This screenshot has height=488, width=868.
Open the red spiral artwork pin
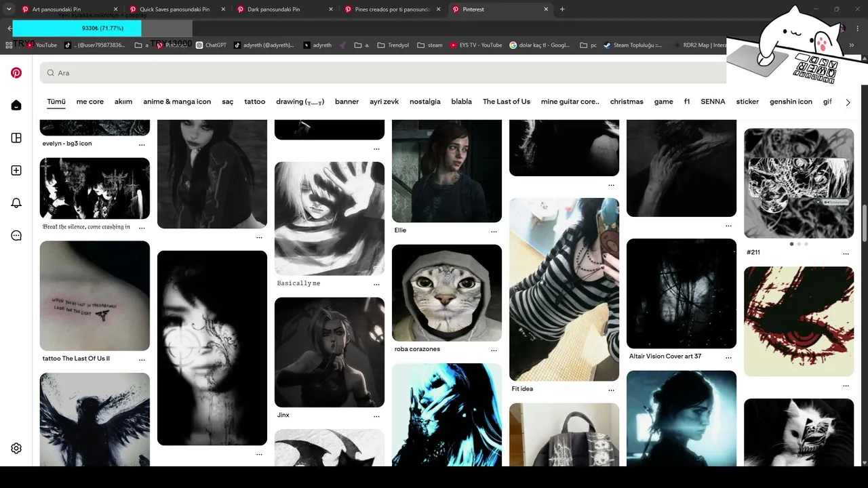point(799,321)
